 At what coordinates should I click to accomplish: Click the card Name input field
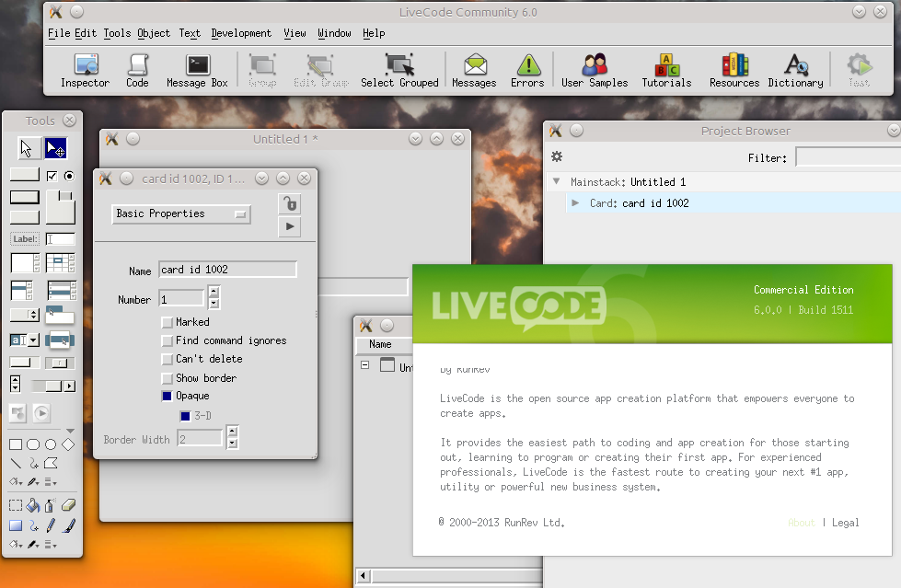click(227, 270)
